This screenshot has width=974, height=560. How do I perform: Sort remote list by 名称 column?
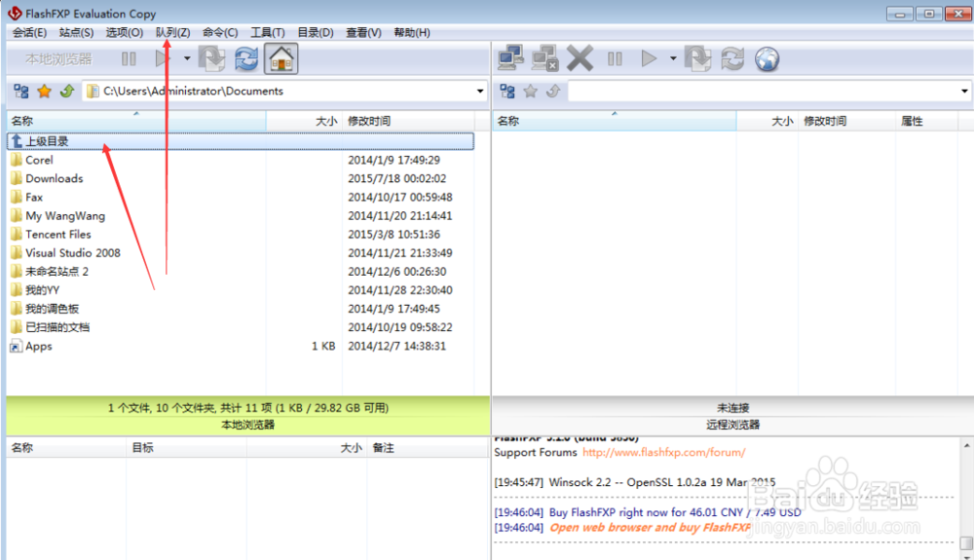coord(615,121)
